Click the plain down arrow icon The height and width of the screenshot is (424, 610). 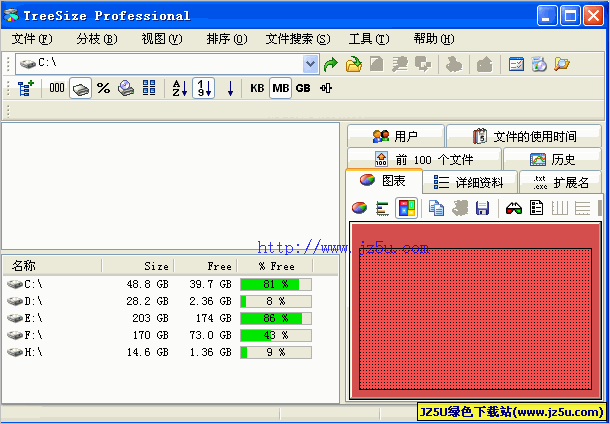[230, 89]
